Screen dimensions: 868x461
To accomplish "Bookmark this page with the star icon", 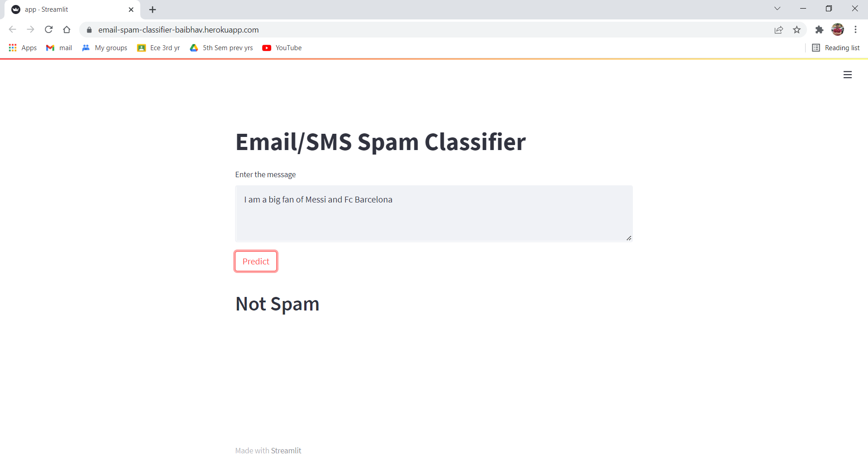I will pos(797,30).
